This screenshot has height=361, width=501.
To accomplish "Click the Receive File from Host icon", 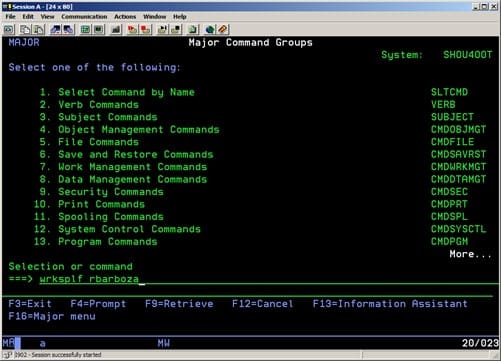I will click(69, 30).
